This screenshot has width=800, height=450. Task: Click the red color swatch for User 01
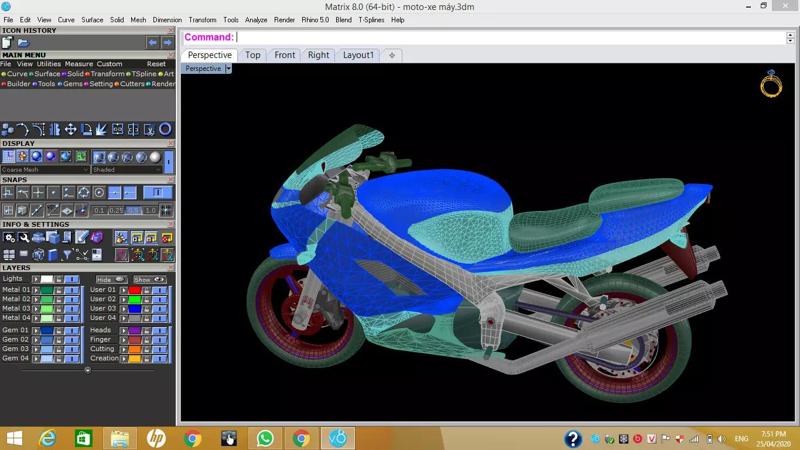[x=134, y=290]
